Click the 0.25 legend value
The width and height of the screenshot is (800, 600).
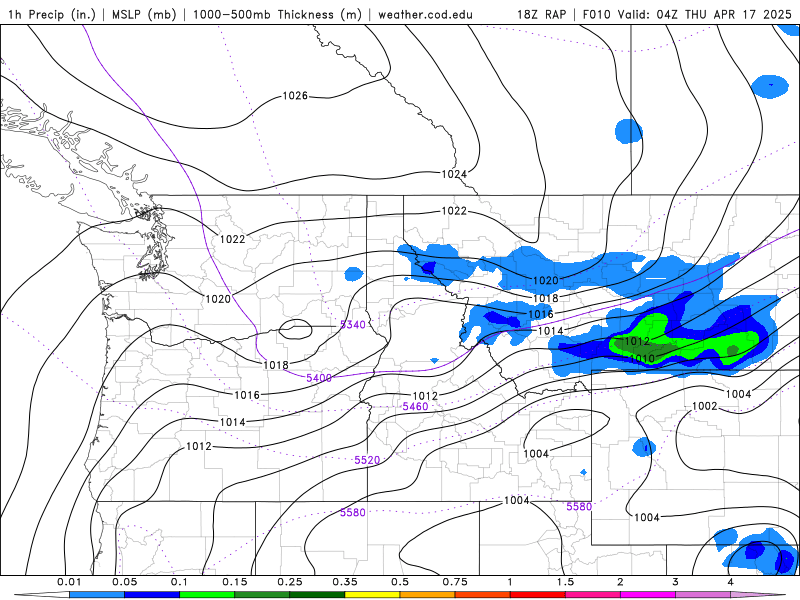tap(290, 582)
